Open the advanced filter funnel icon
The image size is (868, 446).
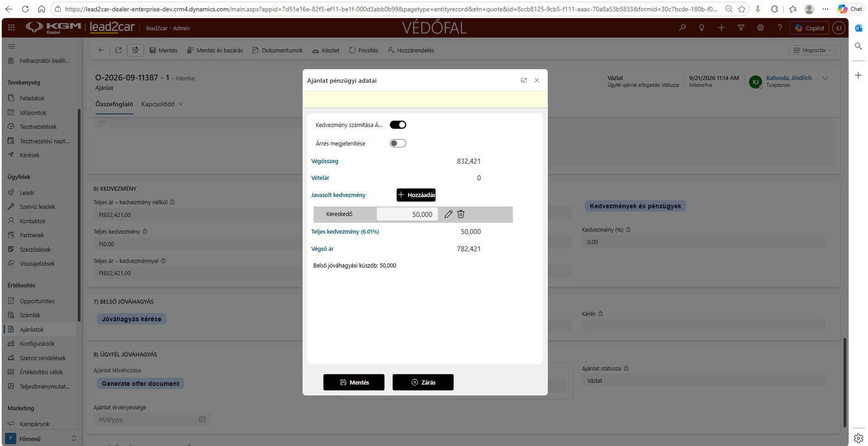741,28
